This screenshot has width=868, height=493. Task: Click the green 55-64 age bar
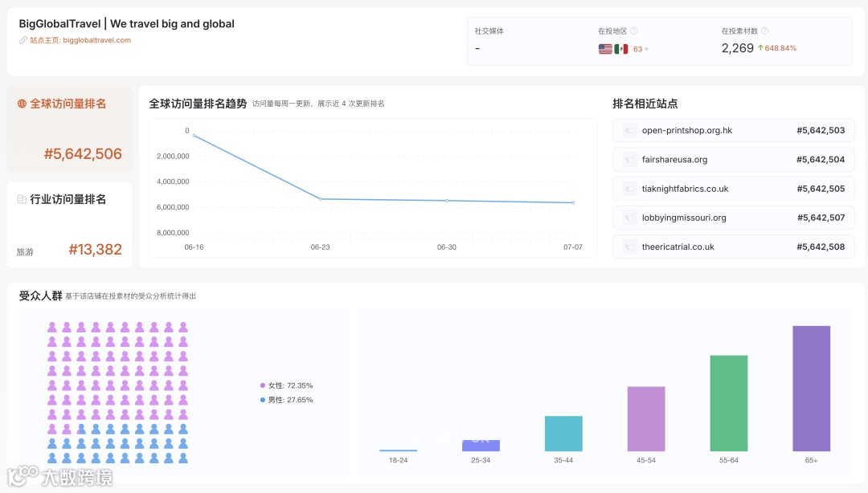pos(729,403)
